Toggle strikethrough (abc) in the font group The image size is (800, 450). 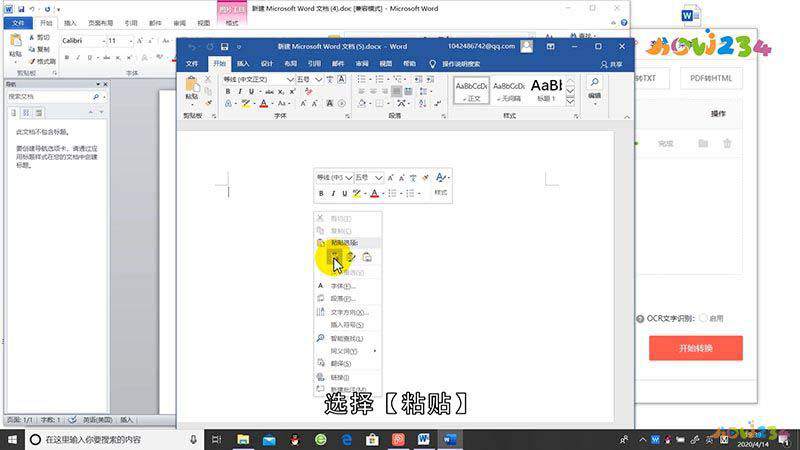269,91
